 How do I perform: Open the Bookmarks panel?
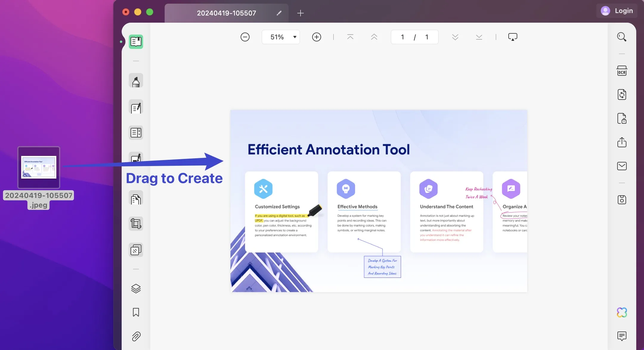(x=136, y=312)
